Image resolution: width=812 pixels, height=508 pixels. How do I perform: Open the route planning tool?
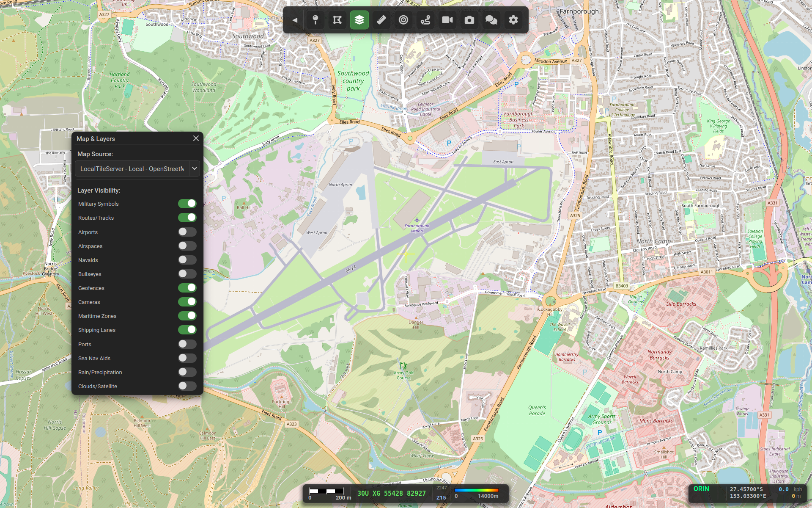425,20
